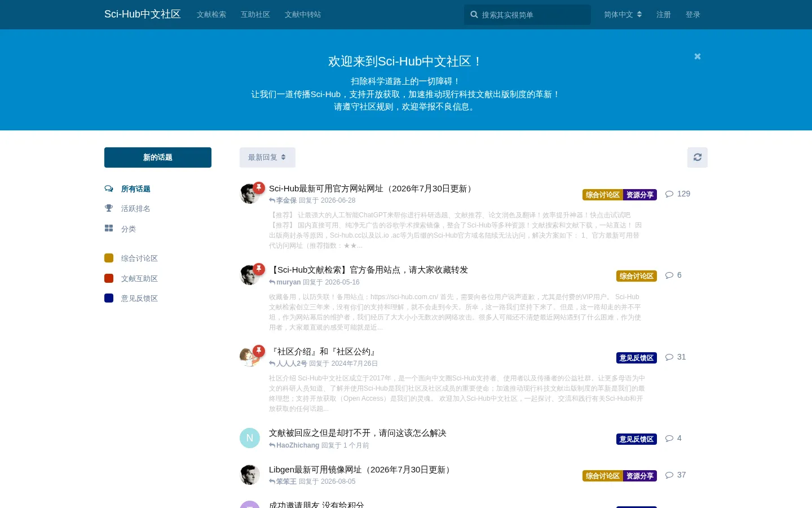The width and height of the screenshot is (812, 508).
Task: Click 资源分享 tag on the Libgen topic
Action: tap(640, 476)
